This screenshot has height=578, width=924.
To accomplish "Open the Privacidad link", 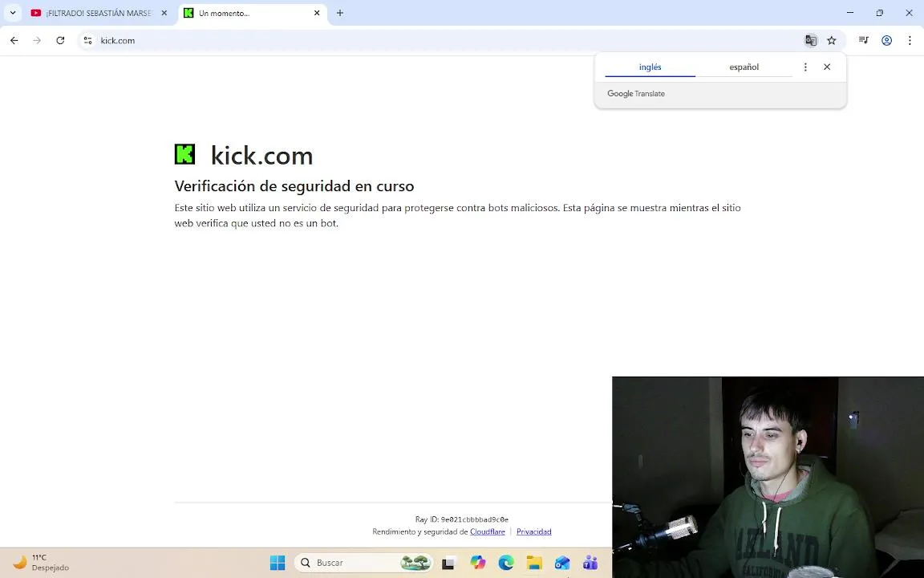I will coord(534,532).
